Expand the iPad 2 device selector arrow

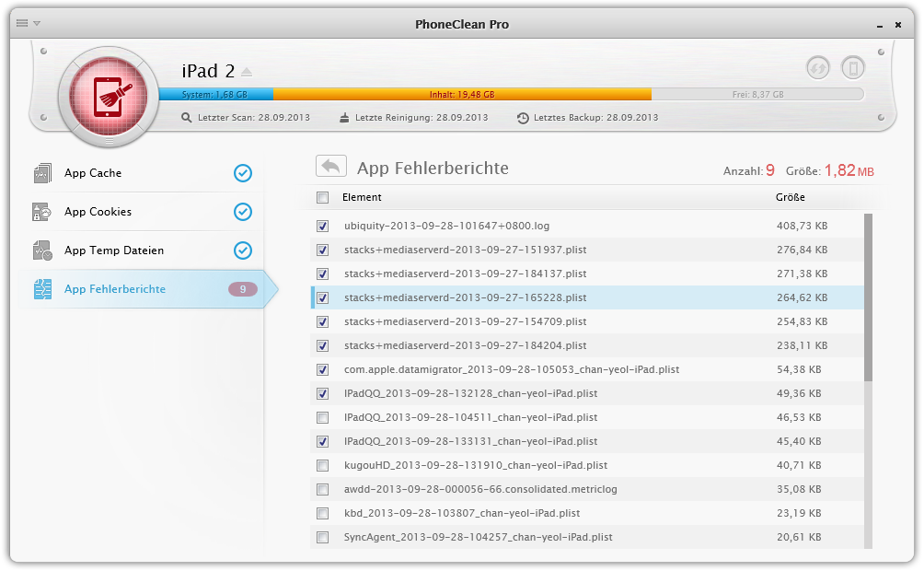pyautogui.click(x=247, y=72)
